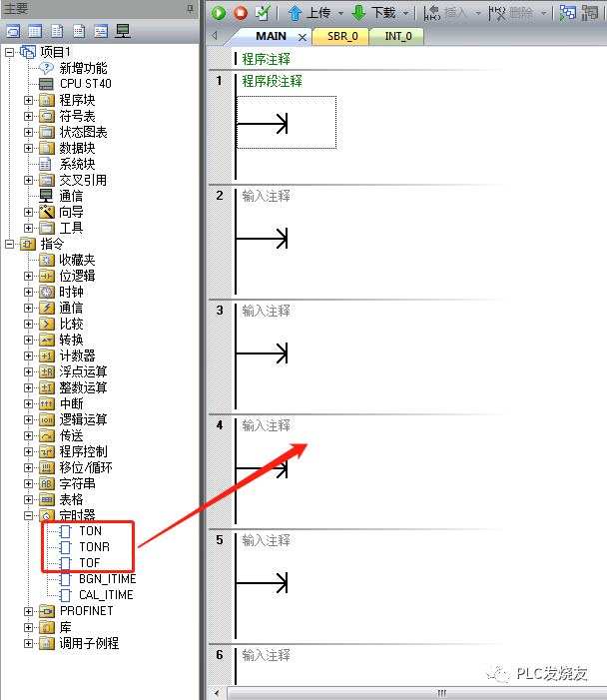This screenshot has width=607, height=700.
Task: Select the 浮点运算 folder
Action: (83, 371)
